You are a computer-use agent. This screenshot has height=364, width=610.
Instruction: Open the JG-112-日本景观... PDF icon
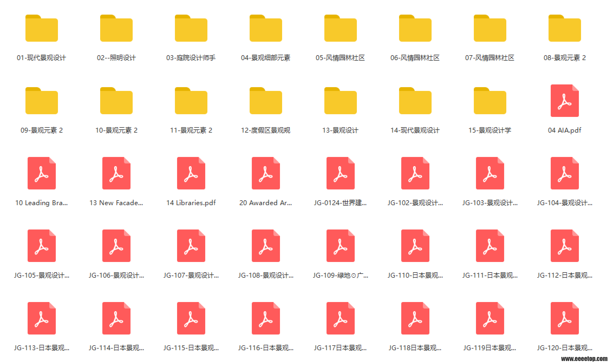click(x=565, y=246)
